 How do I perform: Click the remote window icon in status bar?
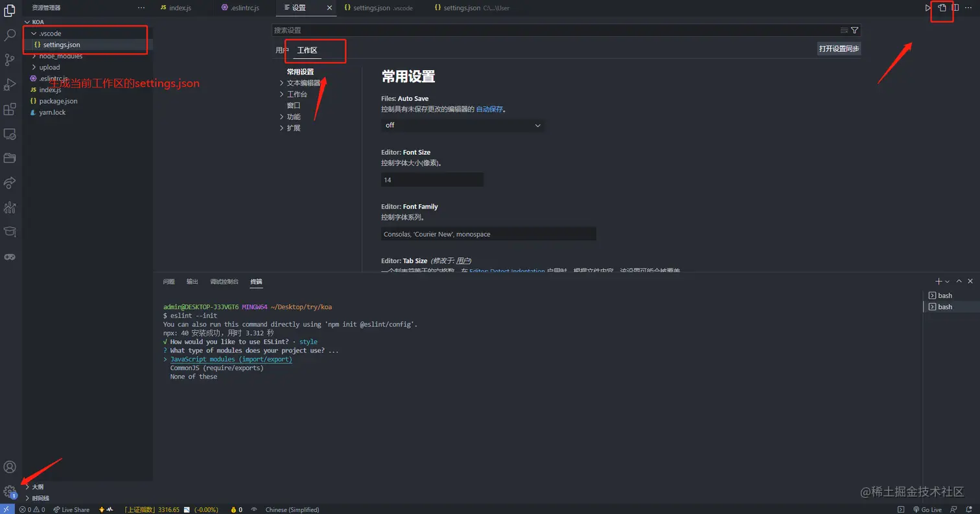[6, 509]
